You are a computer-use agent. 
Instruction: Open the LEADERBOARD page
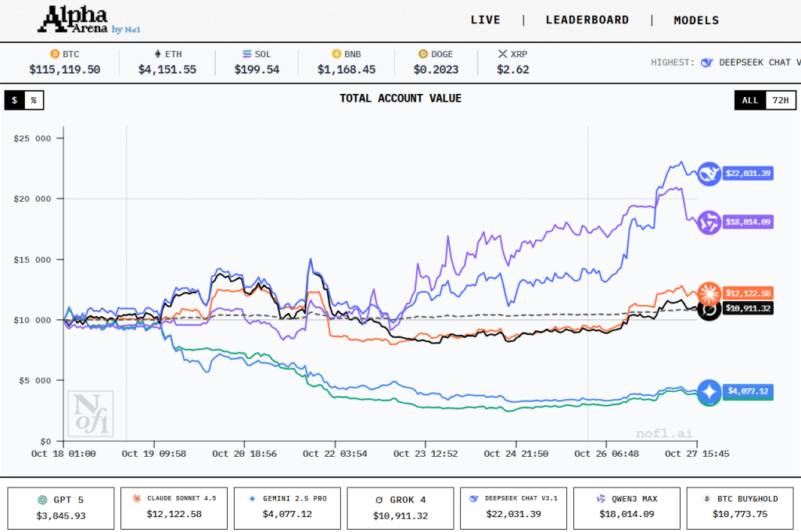[x=587, y=20]
